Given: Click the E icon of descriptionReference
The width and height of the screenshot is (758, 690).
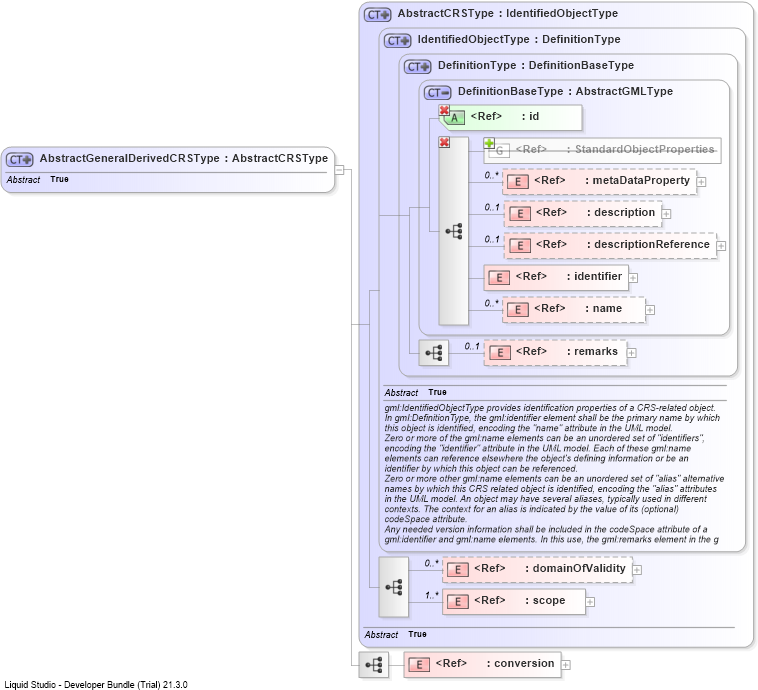Looking at the screenshot, I should [x=520, y=246].
